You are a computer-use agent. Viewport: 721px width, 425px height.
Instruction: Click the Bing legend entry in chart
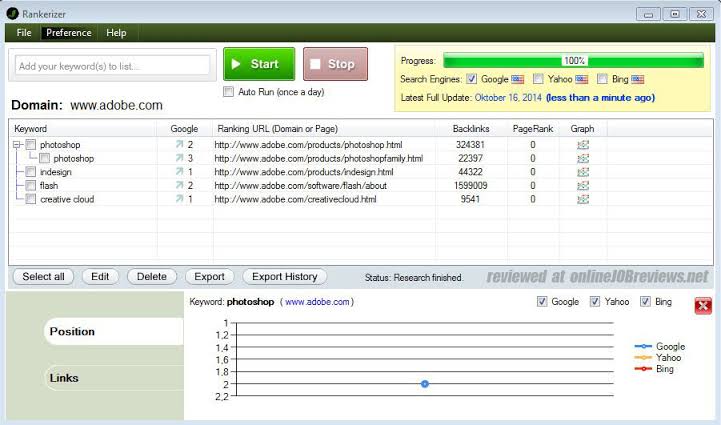pos(654,369)
